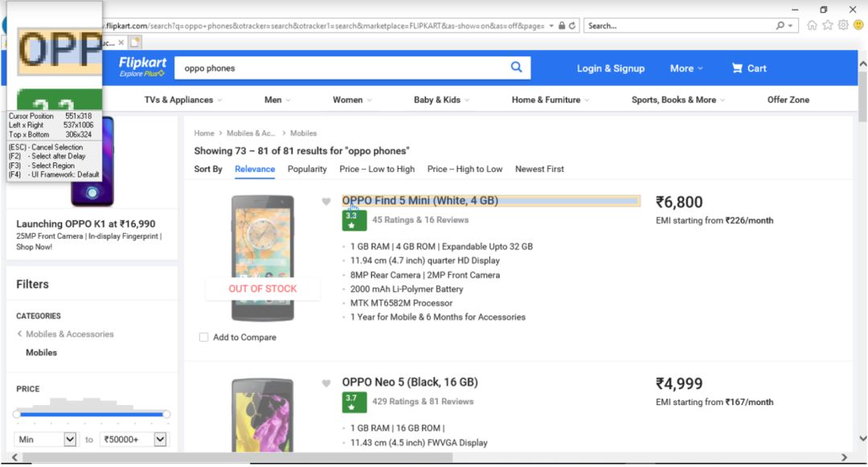
Task: Click the browser refresh icon
Action: tap(572, 26)
